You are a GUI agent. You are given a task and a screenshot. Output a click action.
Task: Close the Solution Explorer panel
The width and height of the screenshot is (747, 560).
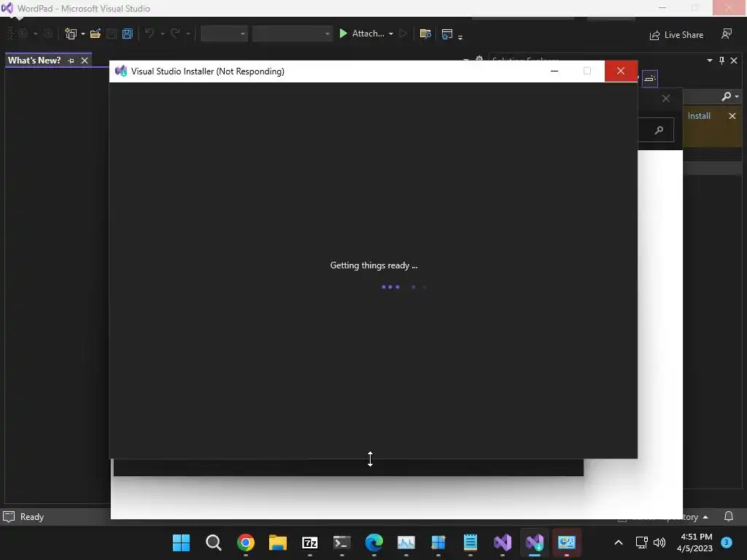point(734,61)
